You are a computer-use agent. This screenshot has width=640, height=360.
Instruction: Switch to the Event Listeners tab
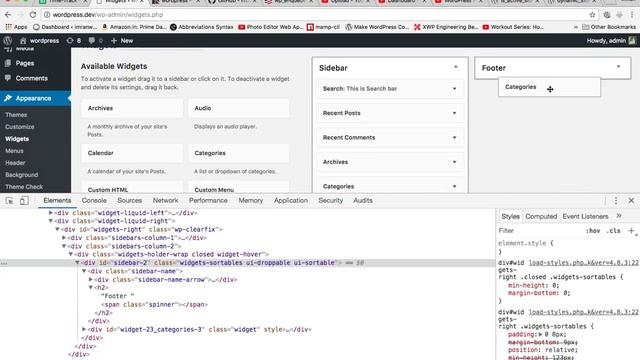tap(585, 216)
